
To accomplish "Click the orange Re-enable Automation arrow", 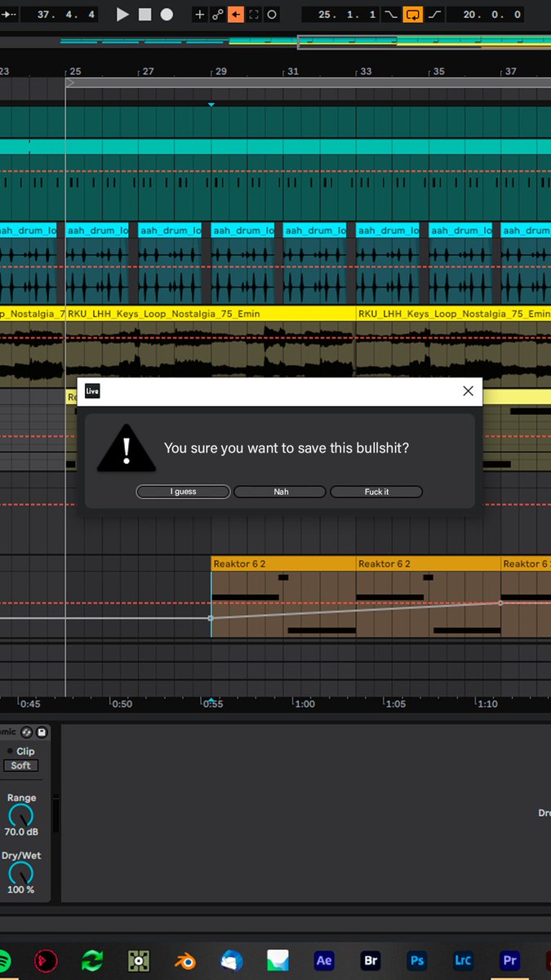I will [x=236, y=15].
